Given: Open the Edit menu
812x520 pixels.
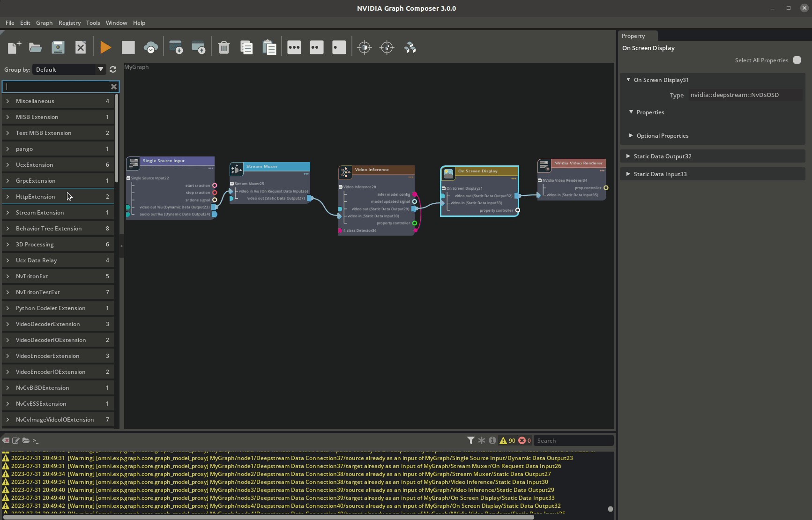Looking at the screenshot, I should pyautogui.click(x=25, y=22).
